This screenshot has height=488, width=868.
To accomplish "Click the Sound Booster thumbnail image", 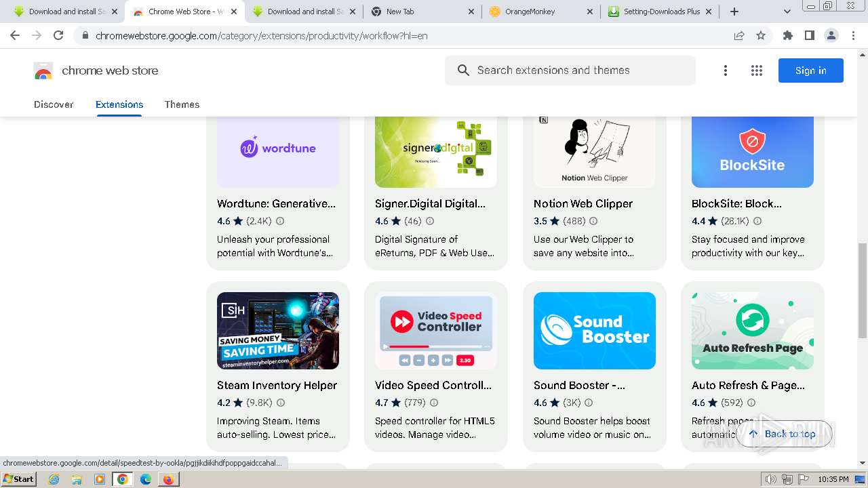I will 595,331.
